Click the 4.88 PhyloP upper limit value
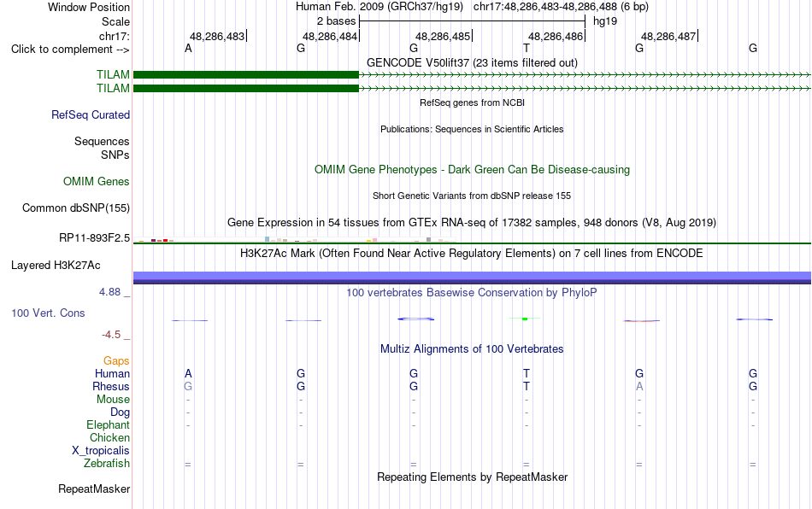 click(109, 292)
